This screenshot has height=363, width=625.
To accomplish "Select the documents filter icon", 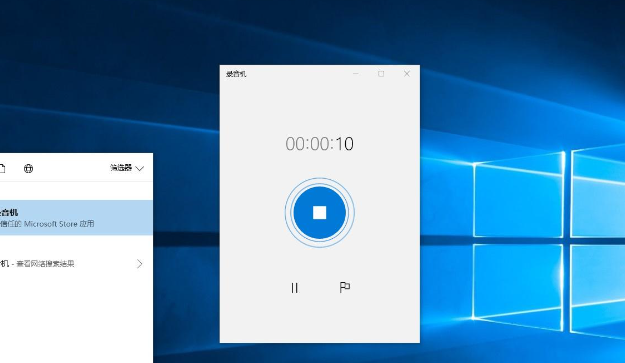I will coord(2,169).
